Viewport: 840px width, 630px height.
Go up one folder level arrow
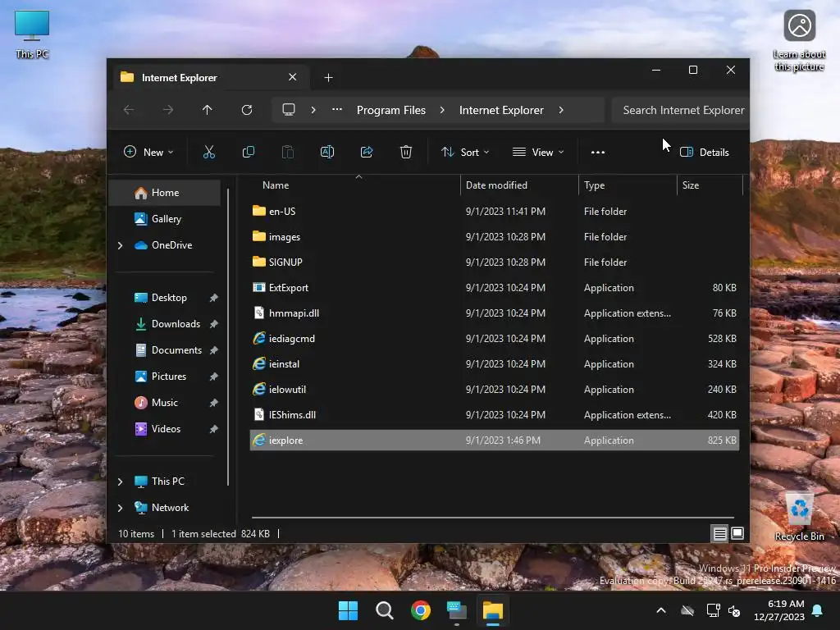pyautogui.click(x=208, y=110)
